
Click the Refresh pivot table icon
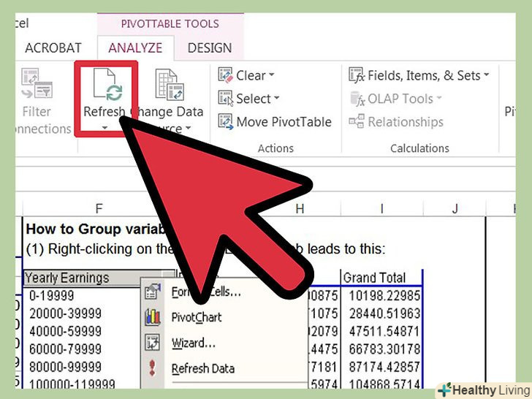coord(108,85)
